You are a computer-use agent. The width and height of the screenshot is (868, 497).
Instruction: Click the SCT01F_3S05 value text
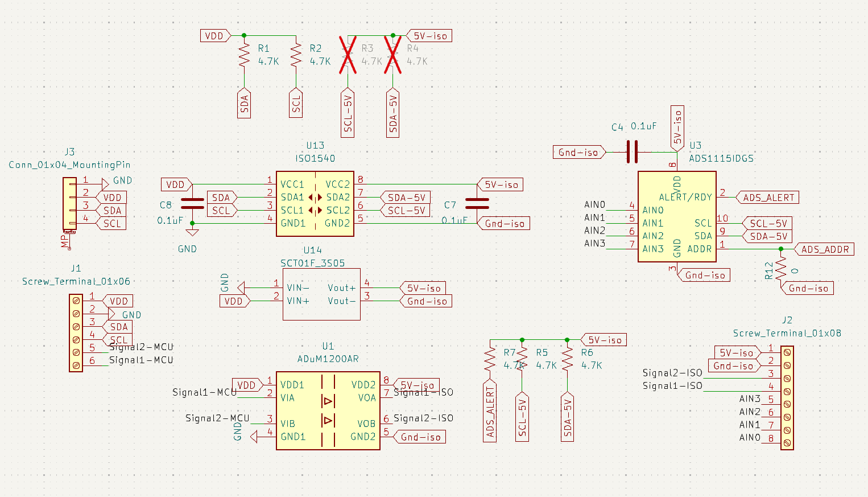click(312, 263)
